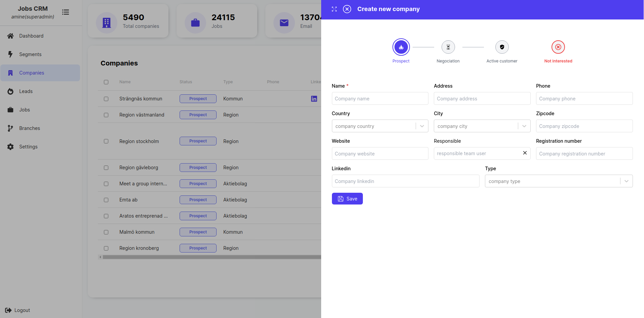Open the company type dropdown

626,181
